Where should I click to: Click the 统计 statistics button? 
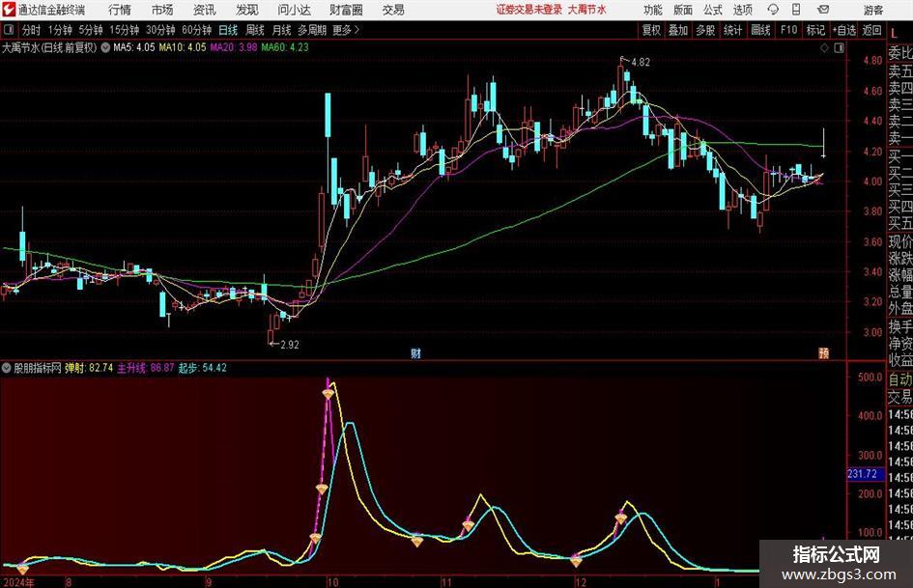pos(732,30)
